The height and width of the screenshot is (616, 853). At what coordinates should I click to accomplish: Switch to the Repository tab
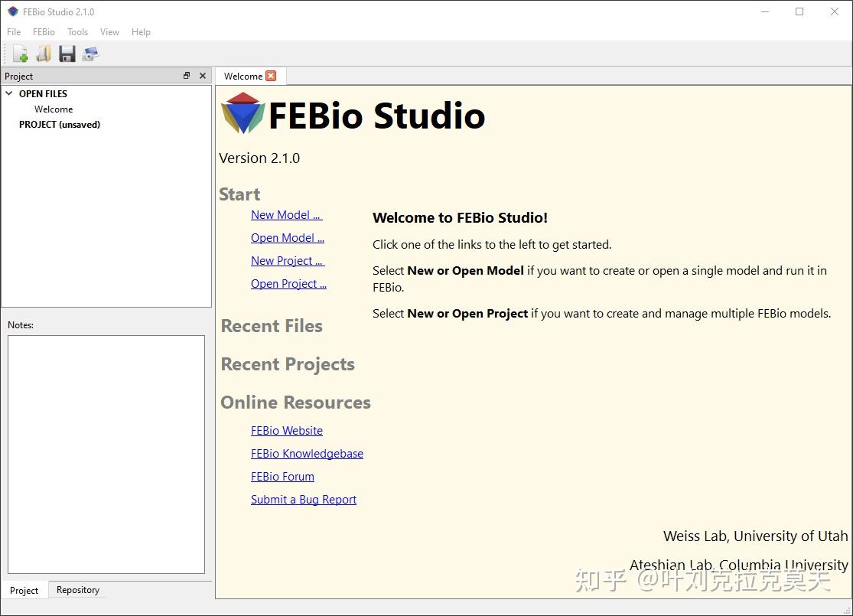tap(77, 589)
